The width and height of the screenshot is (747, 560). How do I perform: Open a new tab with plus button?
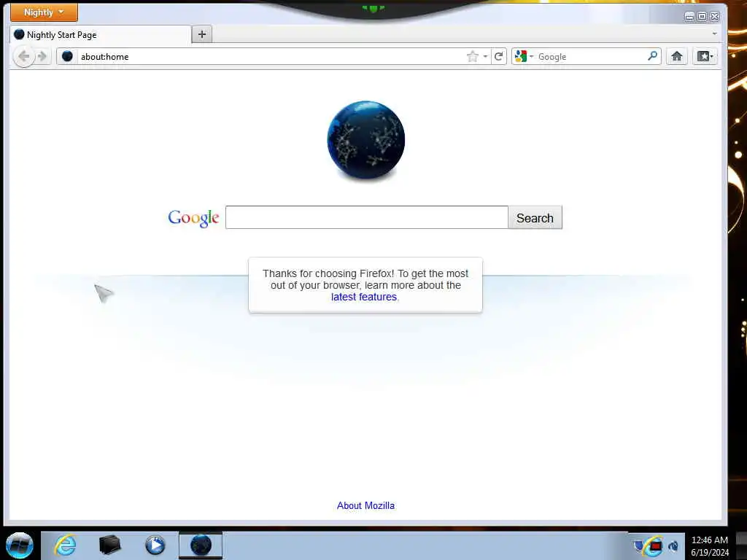point(202,34)
